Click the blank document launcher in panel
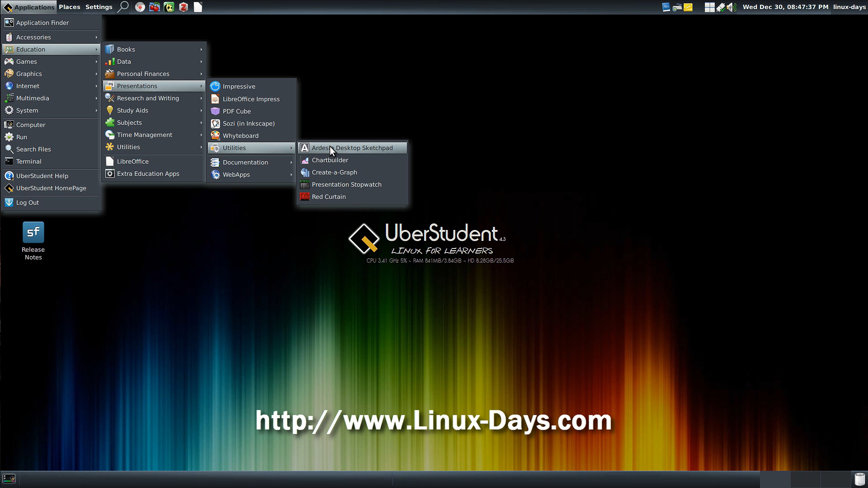The height and width of the screenshot is (488, 868). (198, 7)
